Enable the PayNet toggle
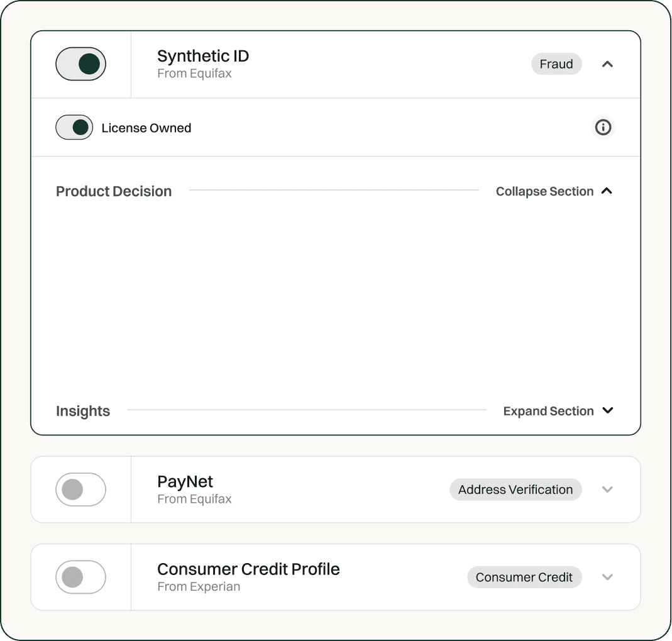The image size is (672, 641). [x=81, y=490]
